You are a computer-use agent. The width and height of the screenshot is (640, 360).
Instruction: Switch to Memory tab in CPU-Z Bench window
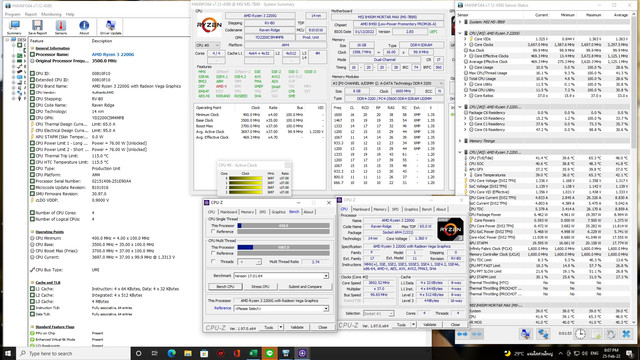coord(247,212)
